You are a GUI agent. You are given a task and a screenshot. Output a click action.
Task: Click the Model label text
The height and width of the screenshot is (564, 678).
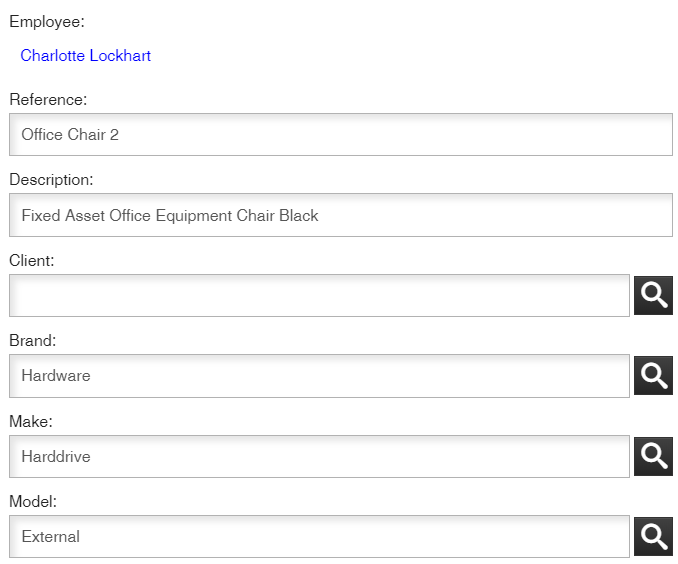pyautogui.click(x=32, y=501)
